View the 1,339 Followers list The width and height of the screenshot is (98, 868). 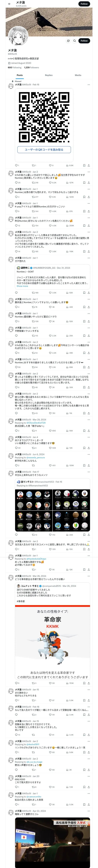pyautogui.click(x=31, y=67)
